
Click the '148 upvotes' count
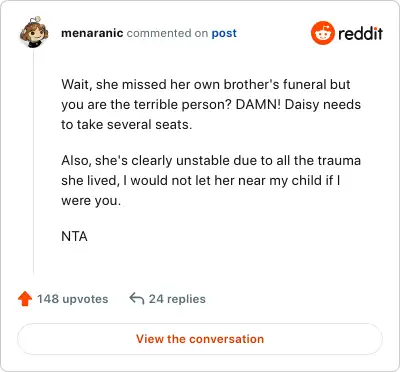[72, 299]
